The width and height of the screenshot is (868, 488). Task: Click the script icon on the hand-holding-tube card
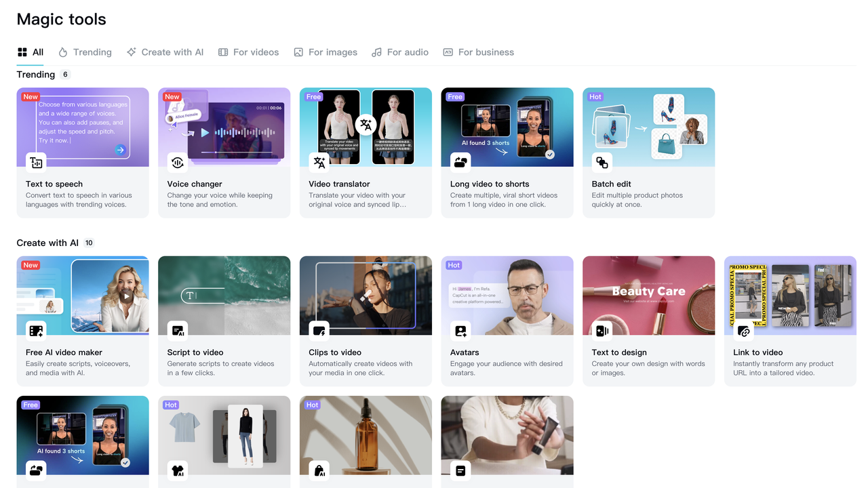(461, 470)
